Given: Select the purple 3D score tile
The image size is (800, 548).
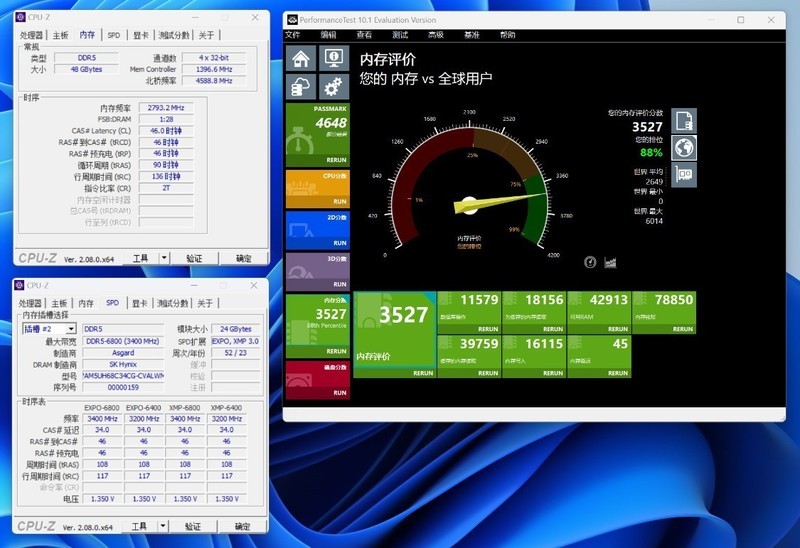Looking at the screenshot, I should (317, 272).
